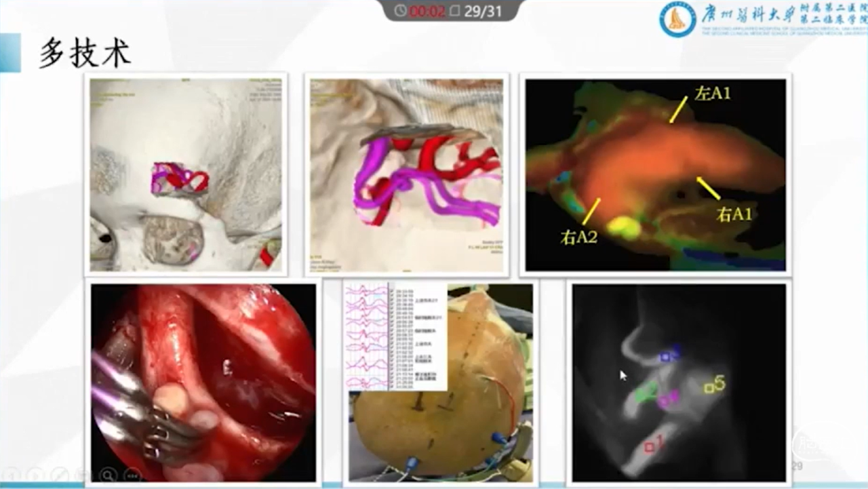Click the yellow ROI marker labeled 5

click(710, 388)
